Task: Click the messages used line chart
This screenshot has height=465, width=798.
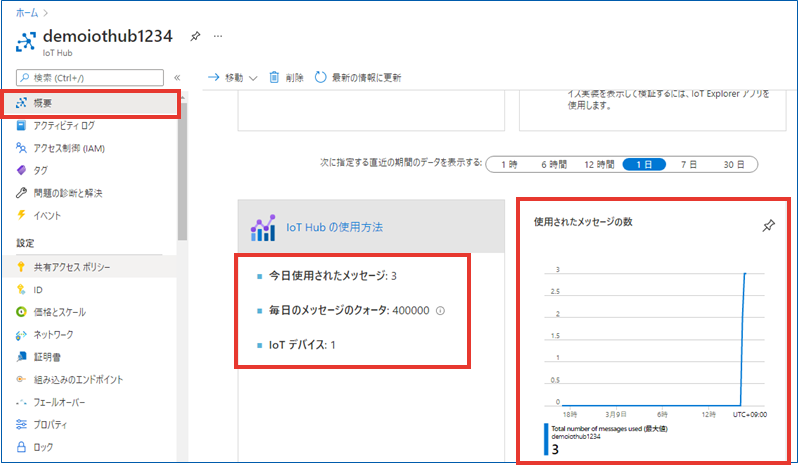Action: click(x=654, y=339)
